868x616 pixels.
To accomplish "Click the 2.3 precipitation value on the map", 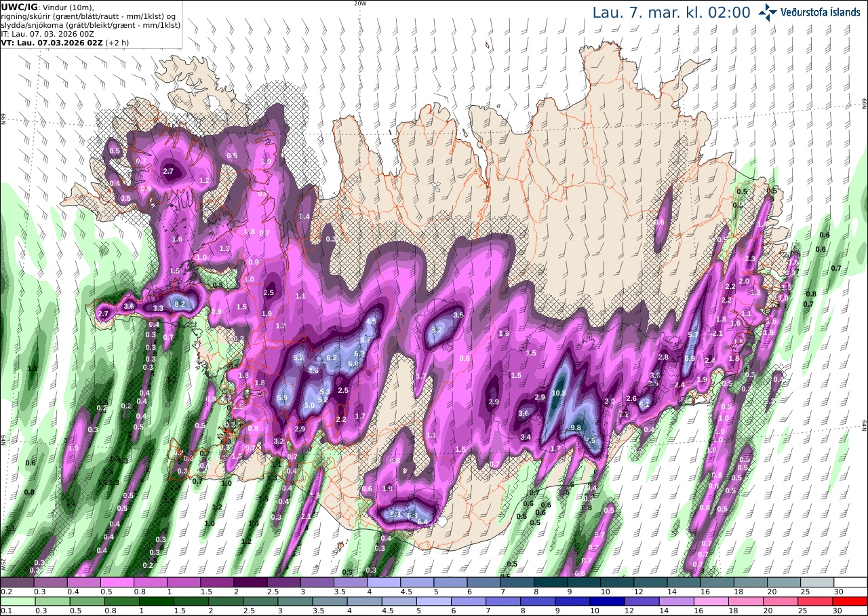I will pos(750,259).
